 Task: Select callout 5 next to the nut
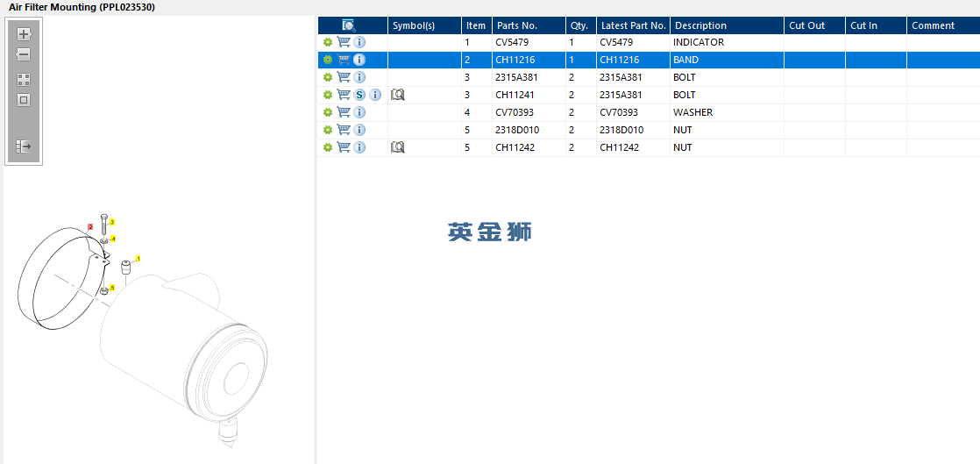112,288
